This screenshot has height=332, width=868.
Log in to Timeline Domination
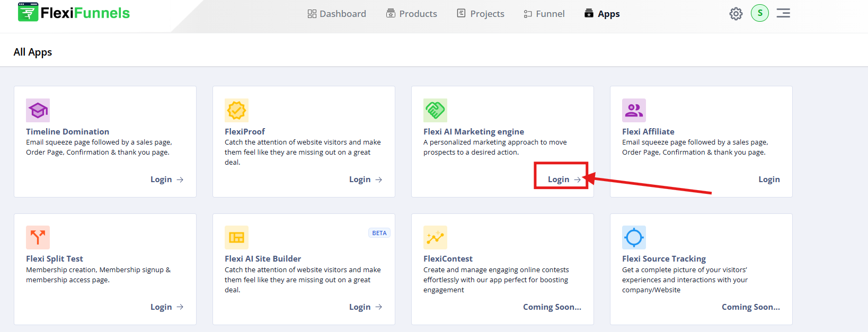167,180
